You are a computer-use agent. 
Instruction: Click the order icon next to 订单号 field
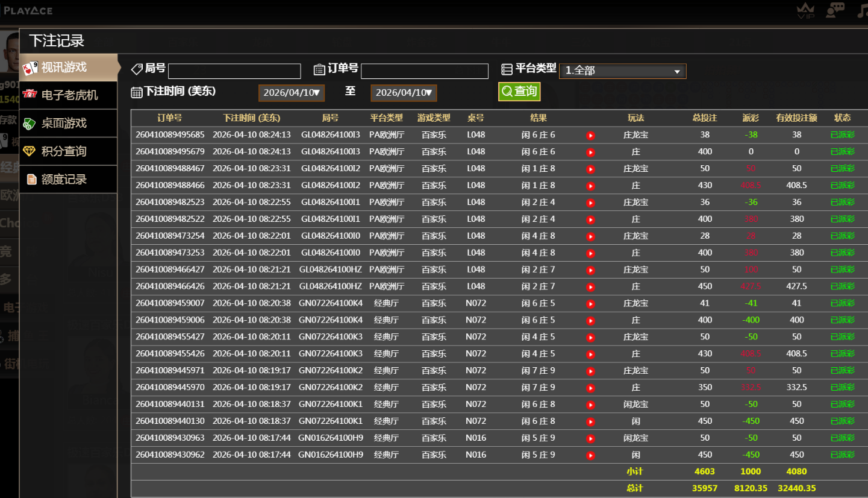[x=320, y=68]
